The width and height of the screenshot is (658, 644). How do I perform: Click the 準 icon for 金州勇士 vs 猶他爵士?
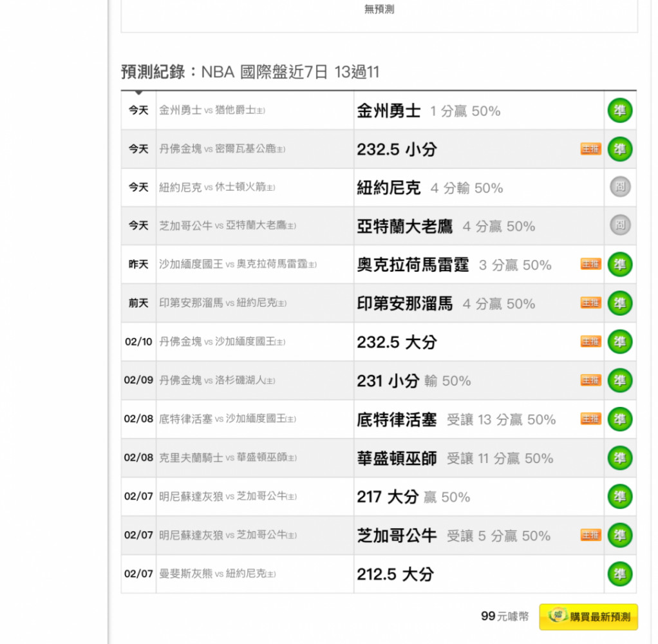click(620, 110)
